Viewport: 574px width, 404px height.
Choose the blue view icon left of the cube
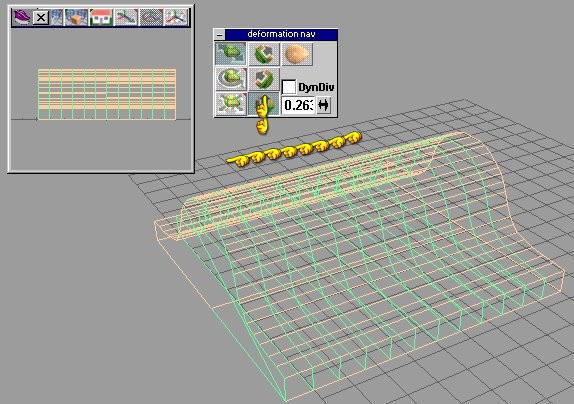[57, 17]
